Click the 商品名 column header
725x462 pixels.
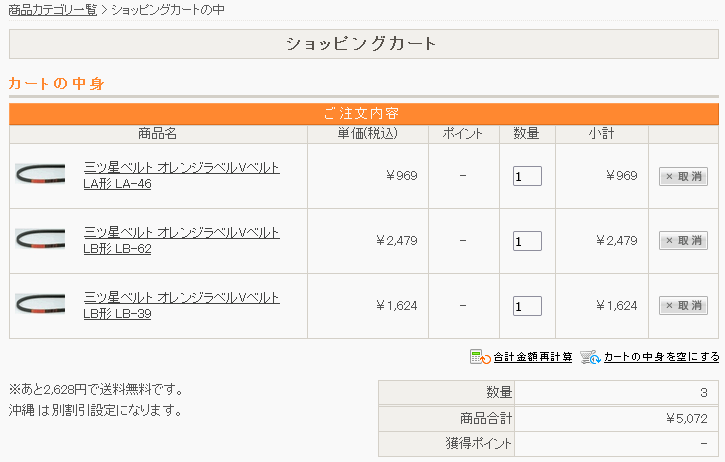tap(157, 134)
